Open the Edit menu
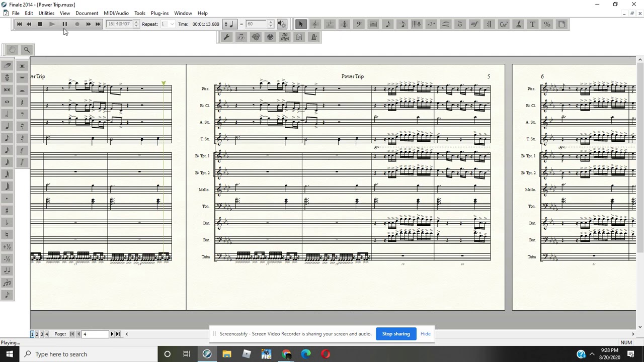This screenshot has width=644, height=362. pos(29,13)
